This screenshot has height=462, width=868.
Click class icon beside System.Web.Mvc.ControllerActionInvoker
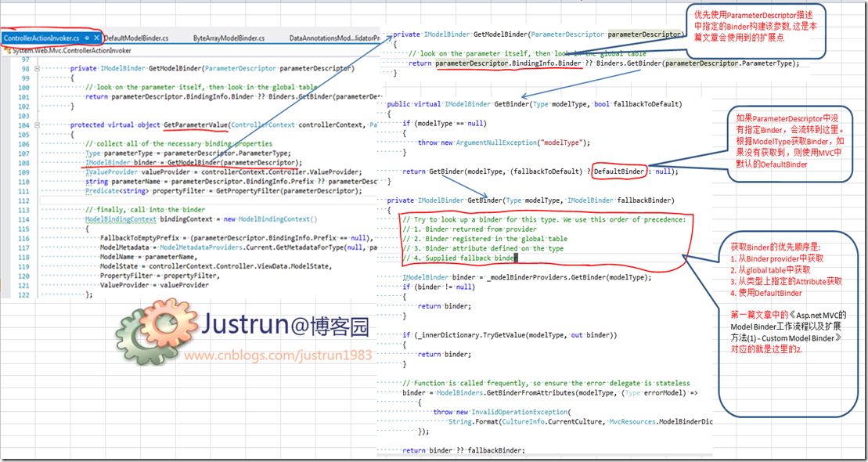tap(9, 50)
